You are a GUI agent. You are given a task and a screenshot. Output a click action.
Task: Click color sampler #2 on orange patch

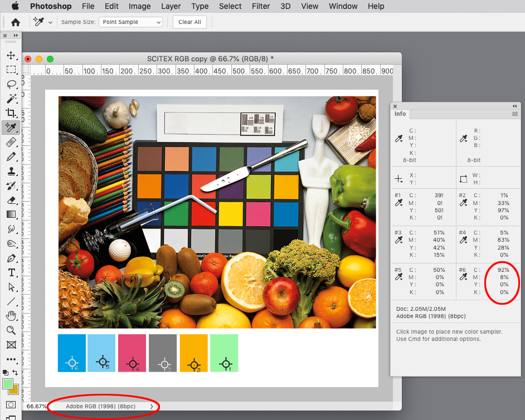click(193, 365)
